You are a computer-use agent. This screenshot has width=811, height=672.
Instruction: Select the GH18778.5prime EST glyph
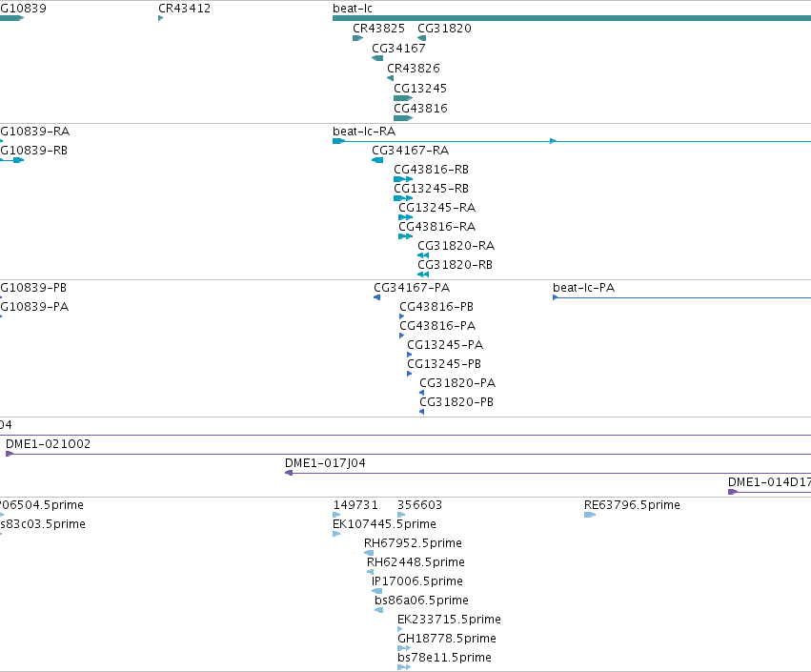point(404,648)
